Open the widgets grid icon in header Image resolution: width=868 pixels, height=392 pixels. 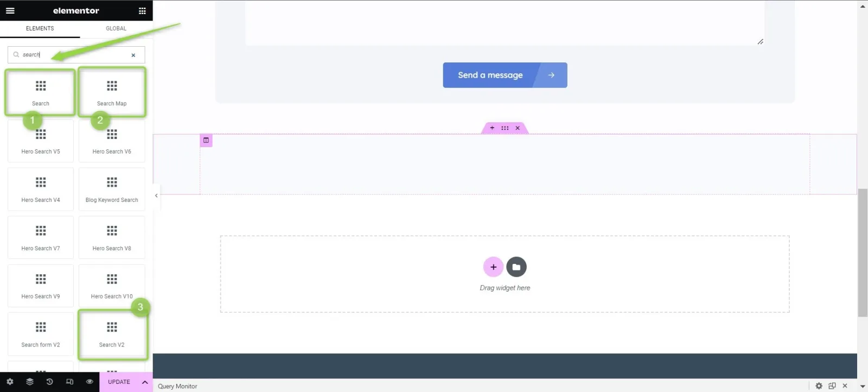point(142,10)
